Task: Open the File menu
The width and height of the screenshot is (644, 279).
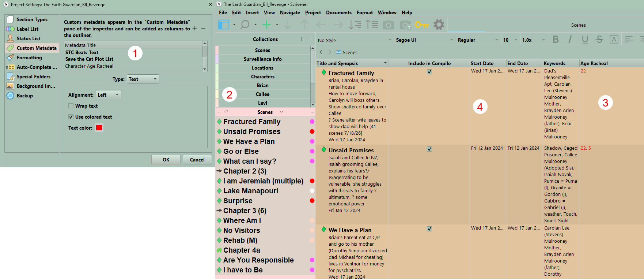Action: (x=223, y=12)
